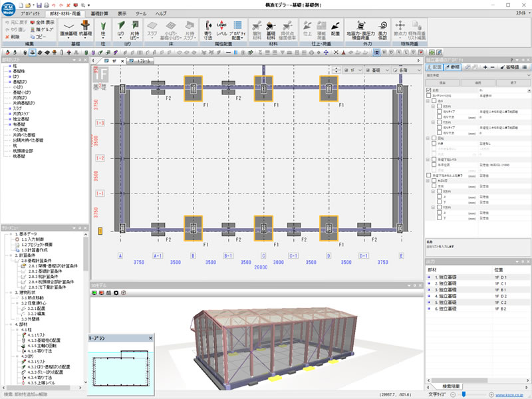Click the 風力係数 wind coefficient icon

(x=382, y=28)
